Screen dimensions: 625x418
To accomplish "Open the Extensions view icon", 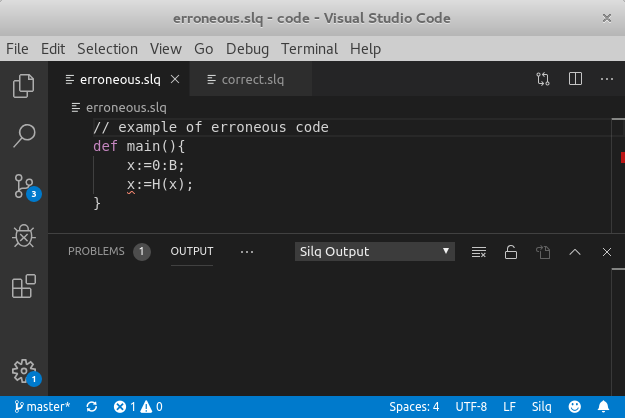I will (x=23, y=287).
